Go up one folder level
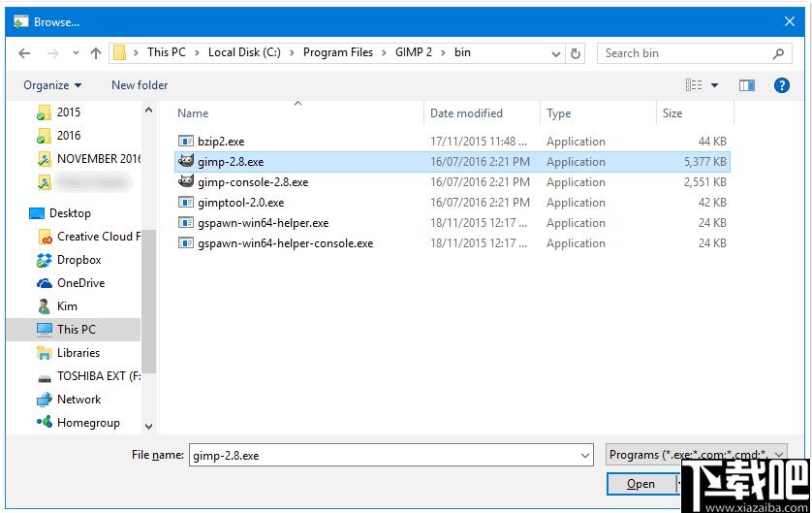Viewport: 812px width, 513px height. 96,53
